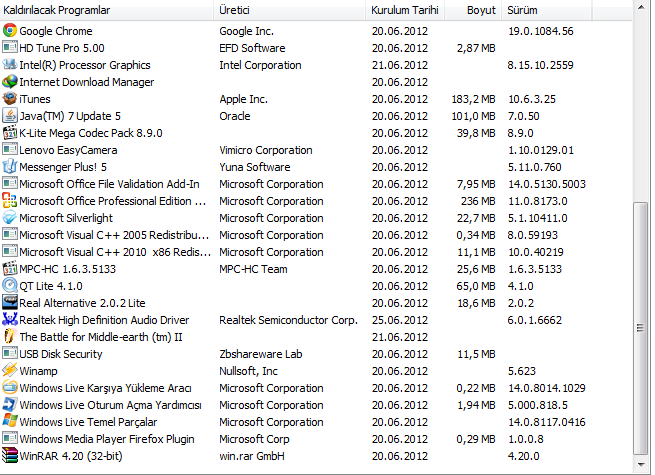
Task: Click the Google Chrome icon
Action: [10, 31]
